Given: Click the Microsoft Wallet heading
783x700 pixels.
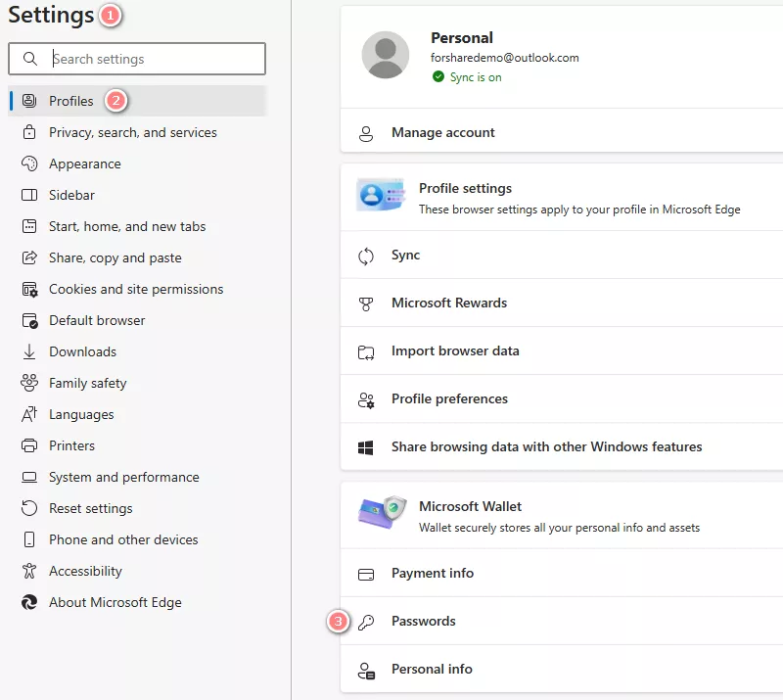Looking at the screenshot, I should click(x=470, y=506).
